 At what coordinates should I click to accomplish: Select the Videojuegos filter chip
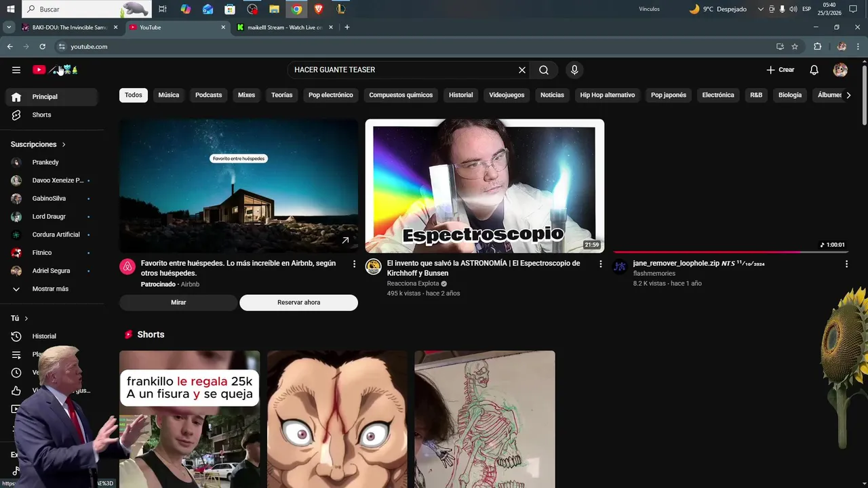click(x=507, y=95)
